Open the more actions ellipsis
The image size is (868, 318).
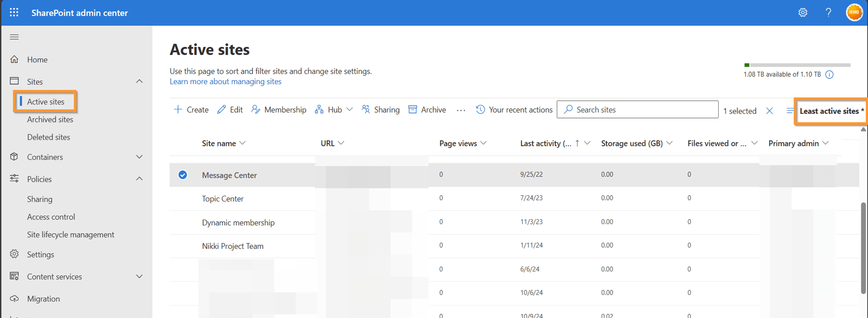click(x=461, y=110)
